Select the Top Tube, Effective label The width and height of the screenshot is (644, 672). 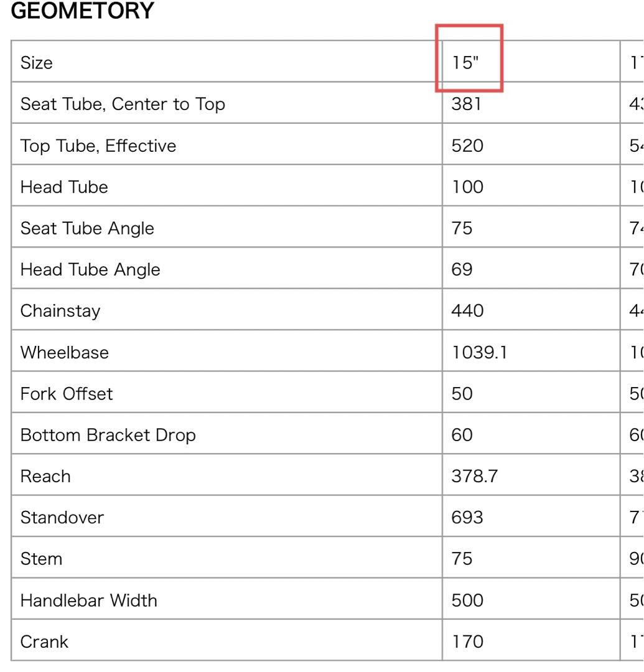click(x=98, y=146)
